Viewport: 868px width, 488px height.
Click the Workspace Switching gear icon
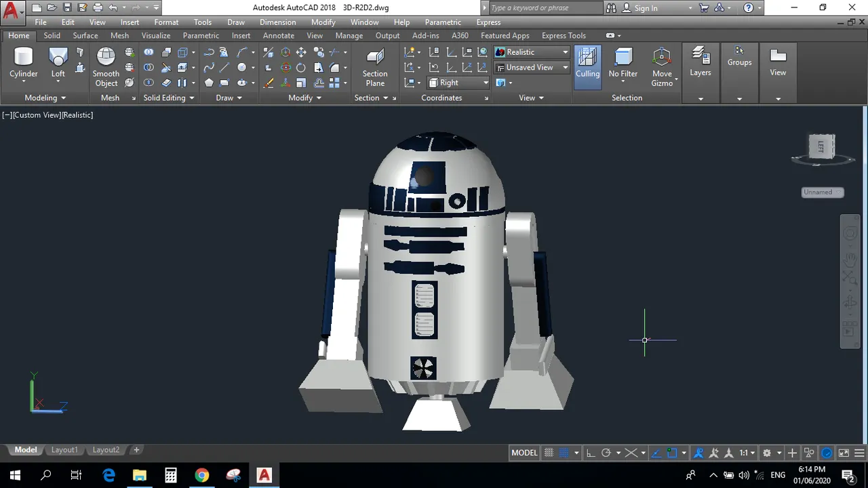[x=767, y=453]
